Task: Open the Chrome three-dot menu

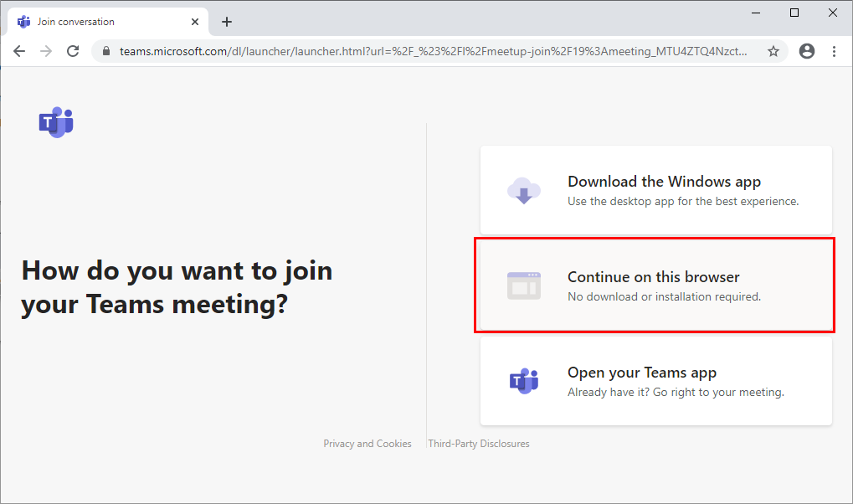Action: pyautogui.click(x=834, y=51)
